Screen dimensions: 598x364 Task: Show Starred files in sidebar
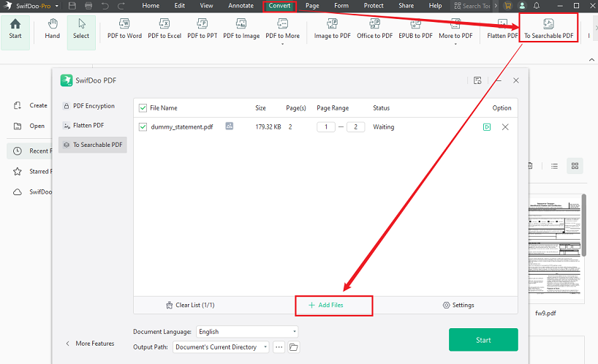pyautogui.click(x=32, y=172)
